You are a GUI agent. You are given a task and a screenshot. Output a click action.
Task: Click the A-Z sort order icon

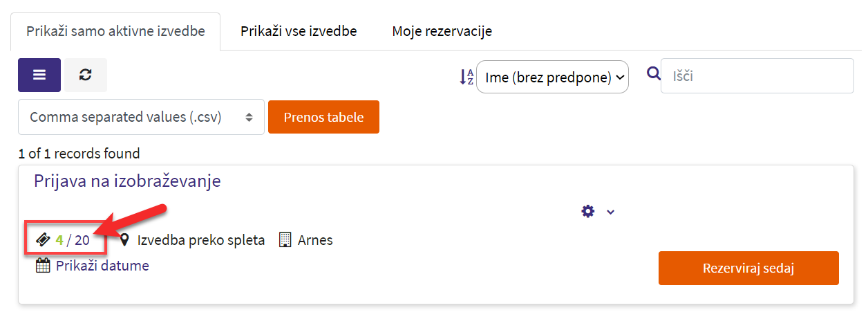[467, 77]
